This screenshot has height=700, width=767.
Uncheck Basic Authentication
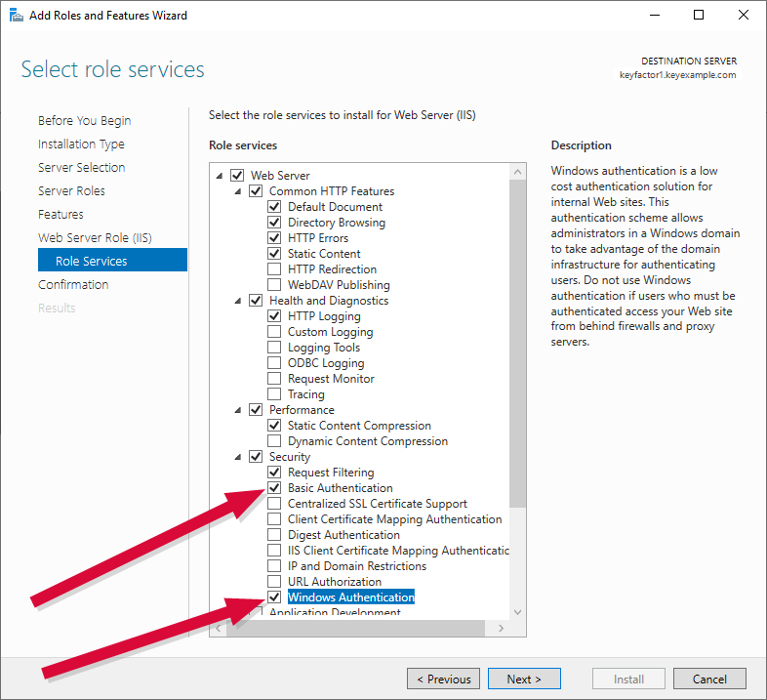point(274,488)
